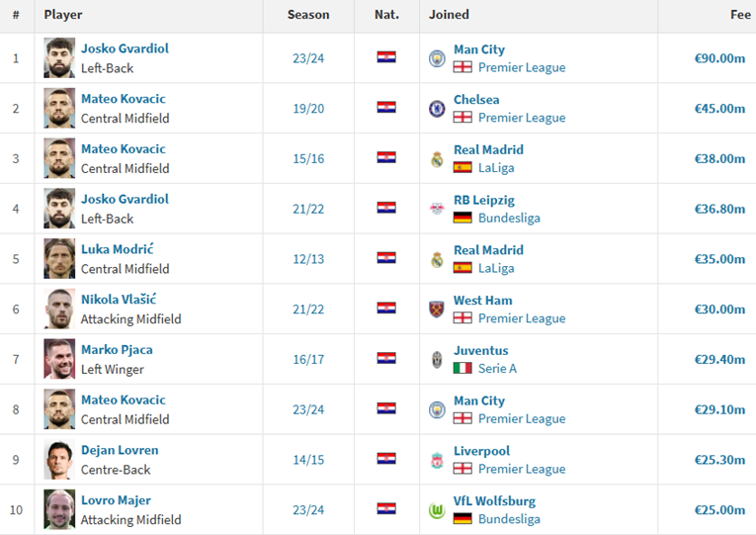Image resolution: width=756 pixels, height=535 pixels.
Task: Click the Juventus club logo
Action: [x=437, y=359]
